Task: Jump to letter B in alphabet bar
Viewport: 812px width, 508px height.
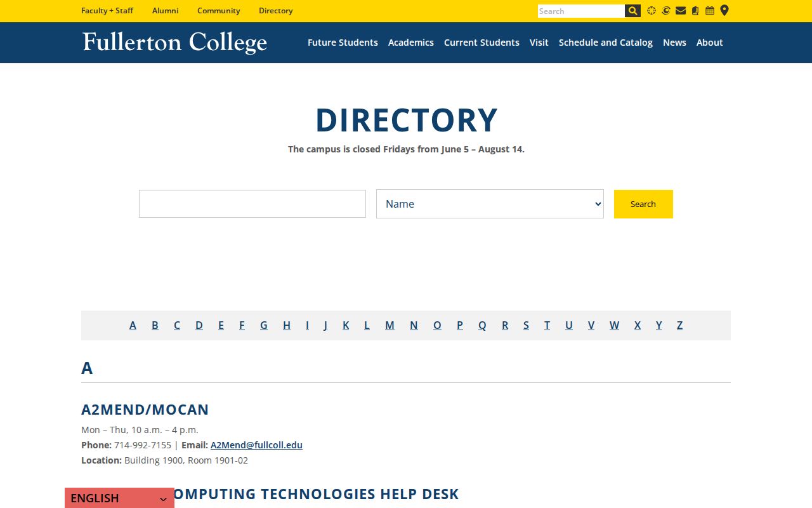Action: coord(155,325)
